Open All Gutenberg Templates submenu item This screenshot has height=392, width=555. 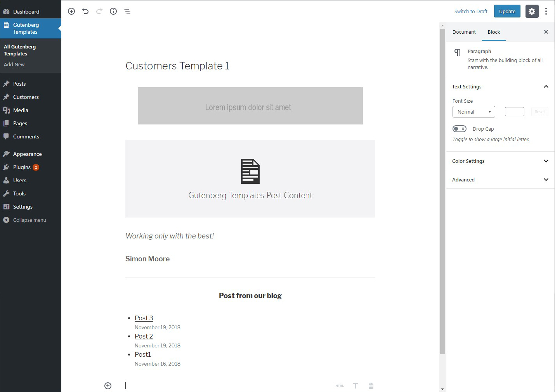(x=20, y=50)
